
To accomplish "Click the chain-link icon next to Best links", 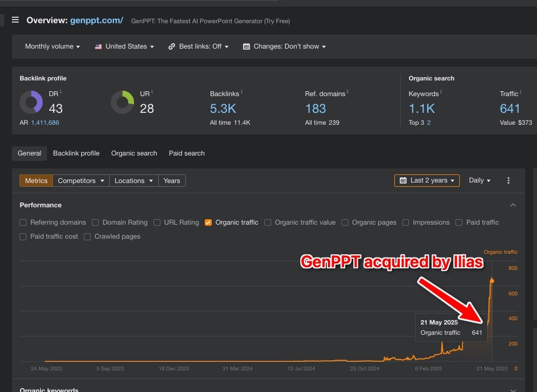I will click(172, 46).
